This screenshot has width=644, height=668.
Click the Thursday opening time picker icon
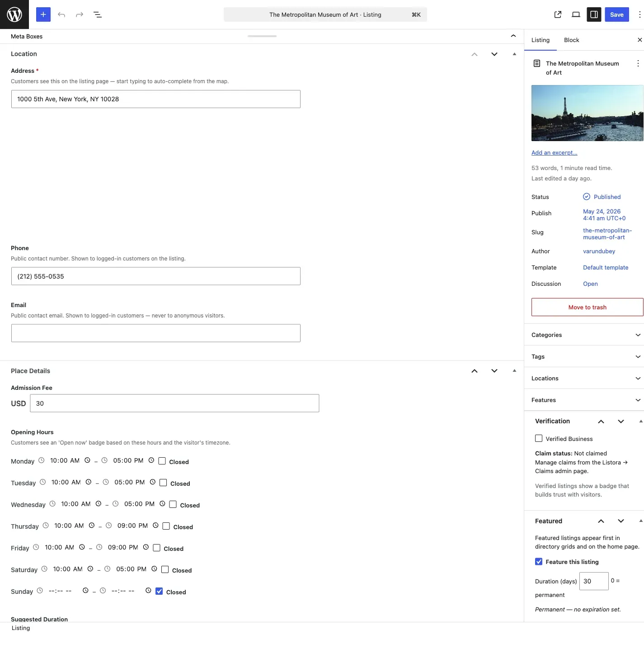[92, 526]
